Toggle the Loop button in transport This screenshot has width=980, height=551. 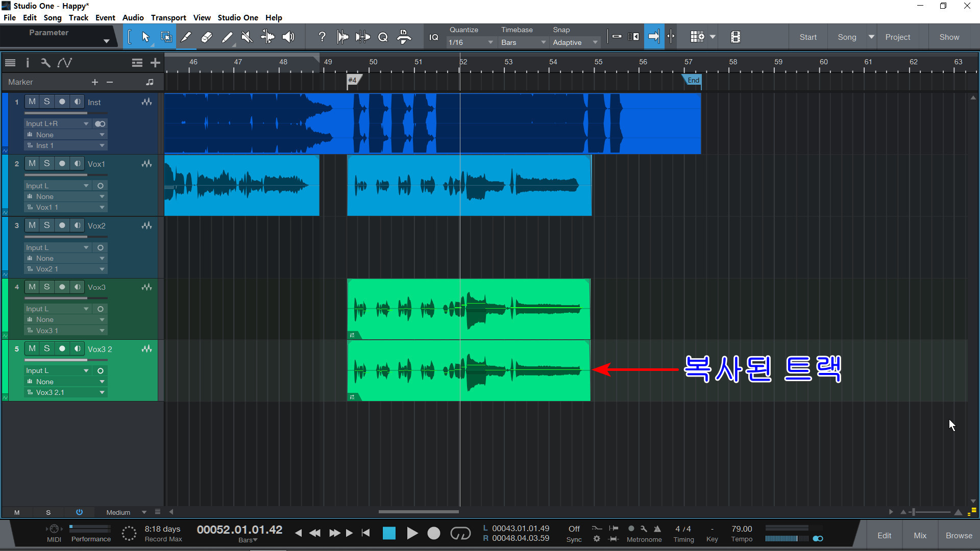460,534
